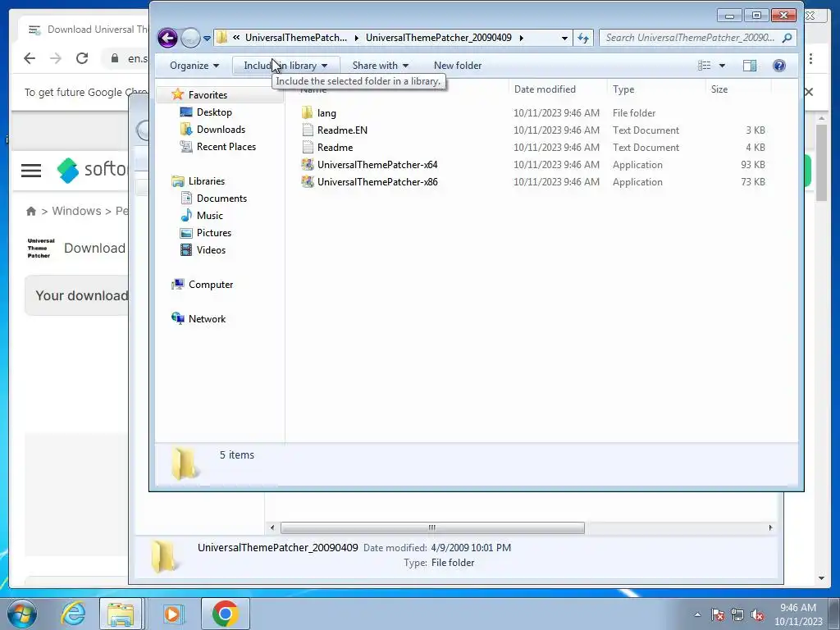Viewport: 840px width, 630px height.
Task: Click the Explorer forward navigation arrow
Action: (x=190, y=38)
